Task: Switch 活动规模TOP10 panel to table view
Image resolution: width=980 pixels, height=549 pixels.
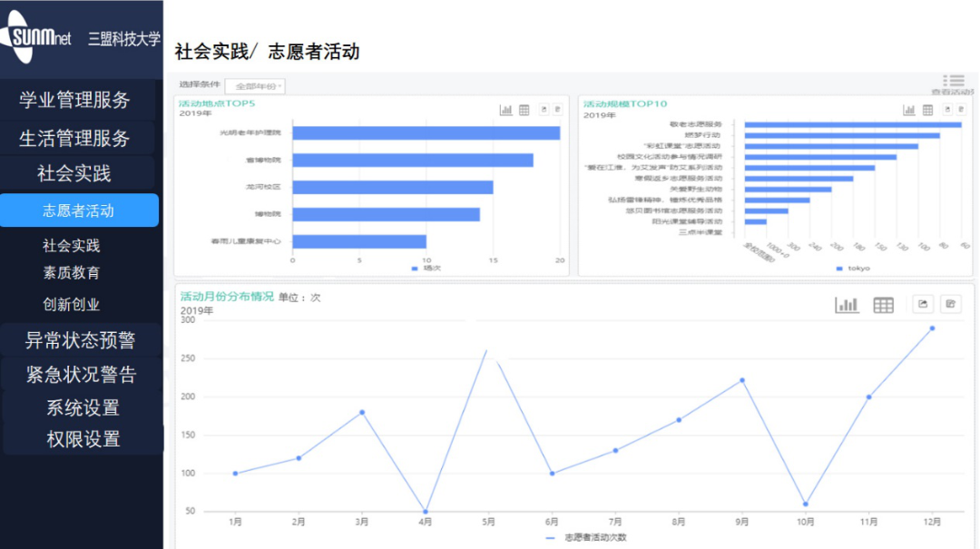Action: [927, 109]
